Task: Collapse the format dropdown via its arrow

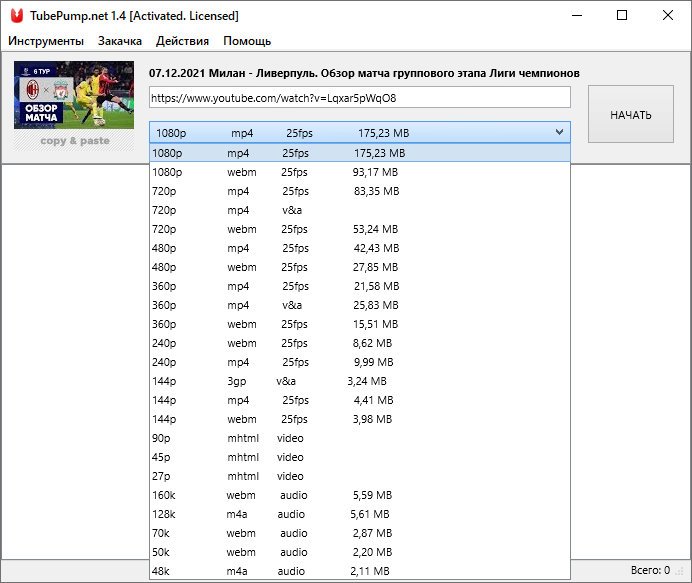Action: [x=558, y=133]
